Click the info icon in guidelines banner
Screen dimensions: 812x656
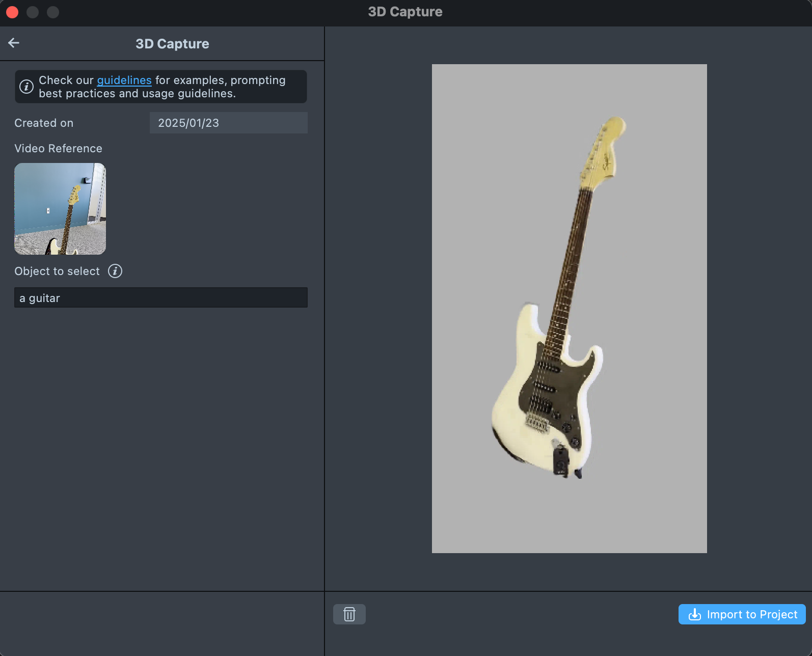pos(26,87)
